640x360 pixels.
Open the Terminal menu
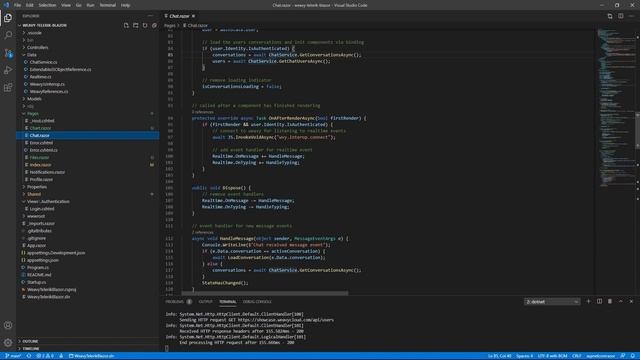107,5
